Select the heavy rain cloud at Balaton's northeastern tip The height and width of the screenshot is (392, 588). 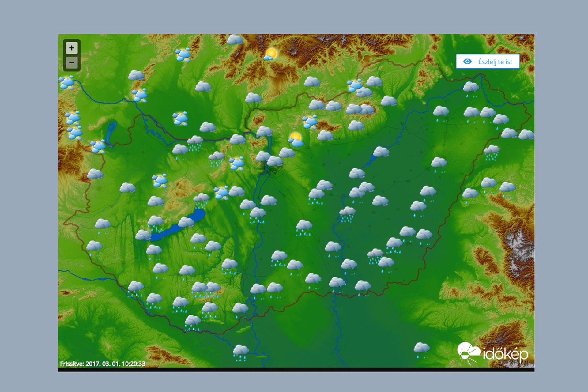pos(202,199)
